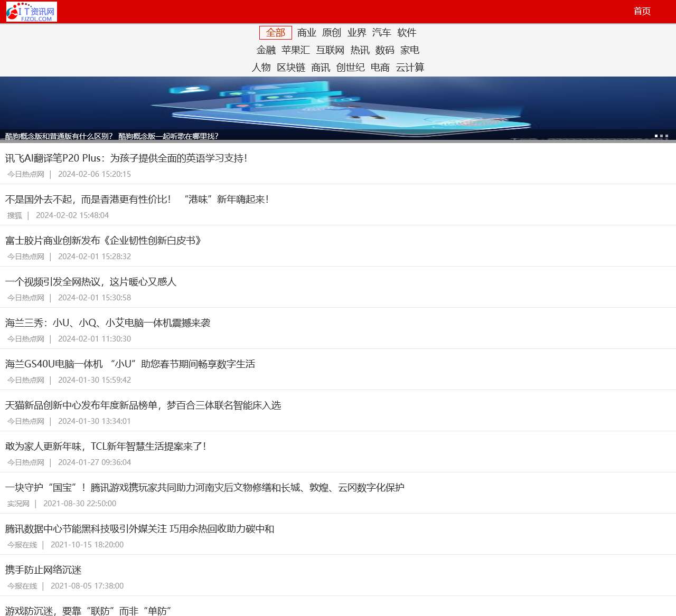Open the 创世纪 category
Image resolution: width=676 pixels, height=616 pixels.
click(x=351, y=68)
